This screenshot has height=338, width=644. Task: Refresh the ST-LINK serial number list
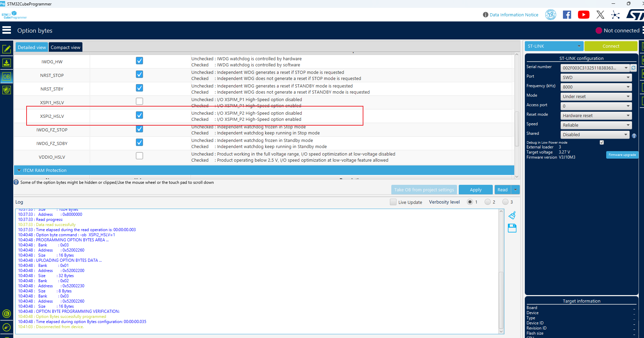633,68
